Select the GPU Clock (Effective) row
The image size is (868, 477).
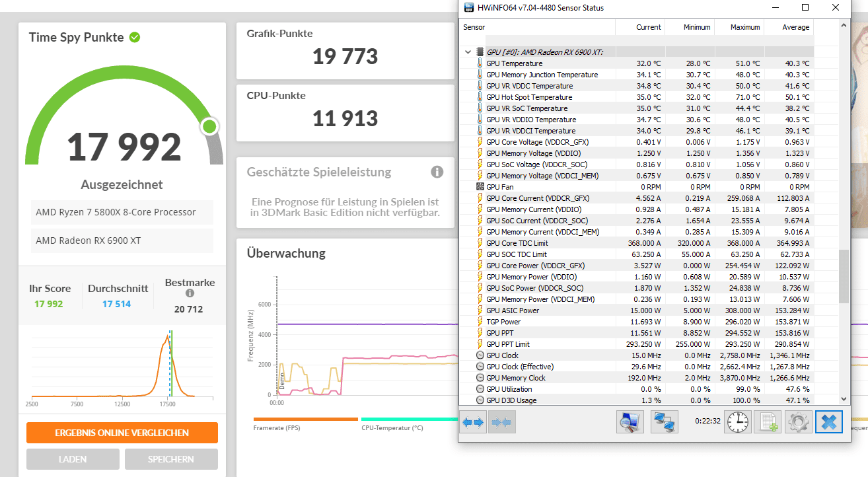pyautogui.click(x=637, y=367)
